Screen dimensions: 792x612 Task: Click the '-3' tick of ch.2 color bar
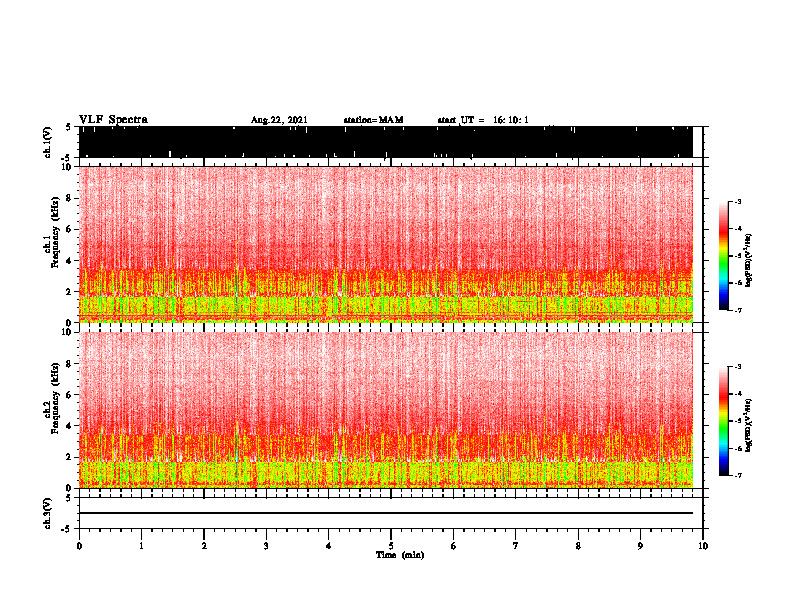[737, 367]
